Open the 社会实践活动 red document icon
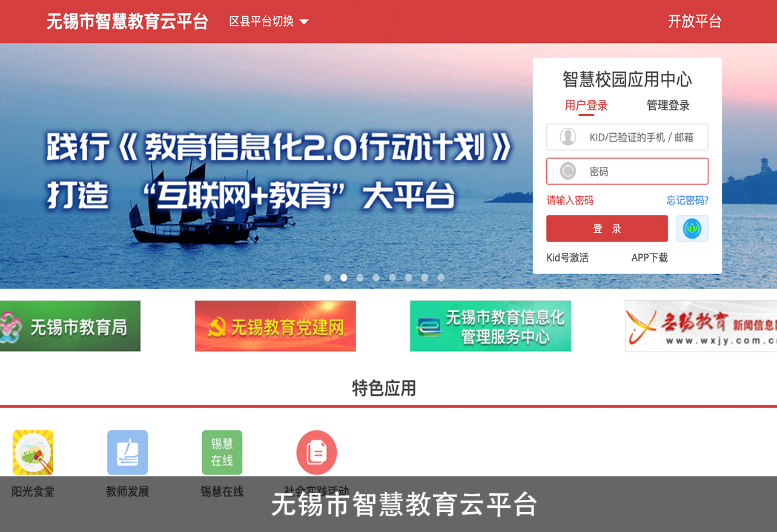 pos(316,452)
